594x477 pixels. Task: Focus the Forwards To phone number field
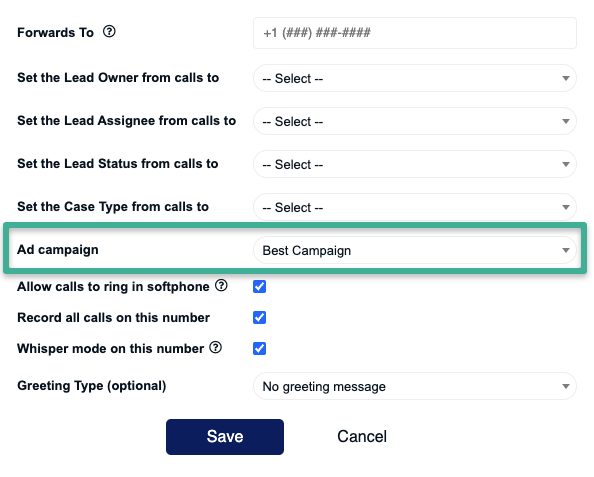tap(415, 33)
